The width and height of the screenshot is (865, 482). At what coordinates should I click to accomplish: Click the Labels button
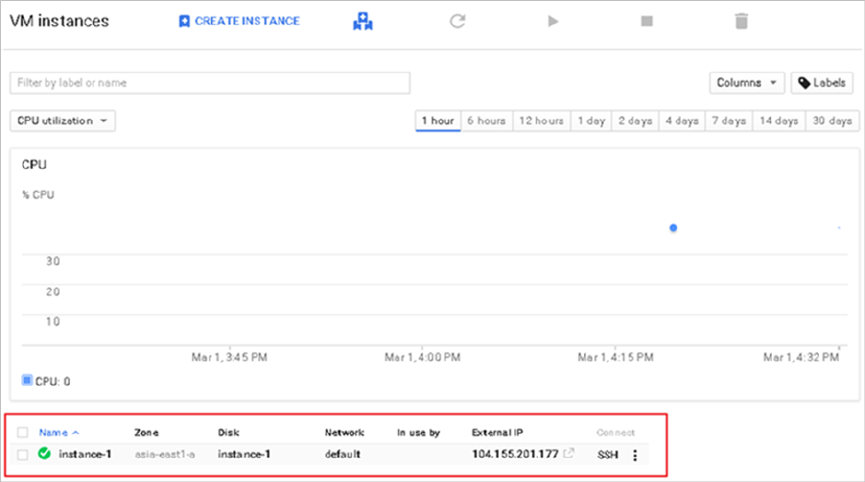[x=822, y=83]
